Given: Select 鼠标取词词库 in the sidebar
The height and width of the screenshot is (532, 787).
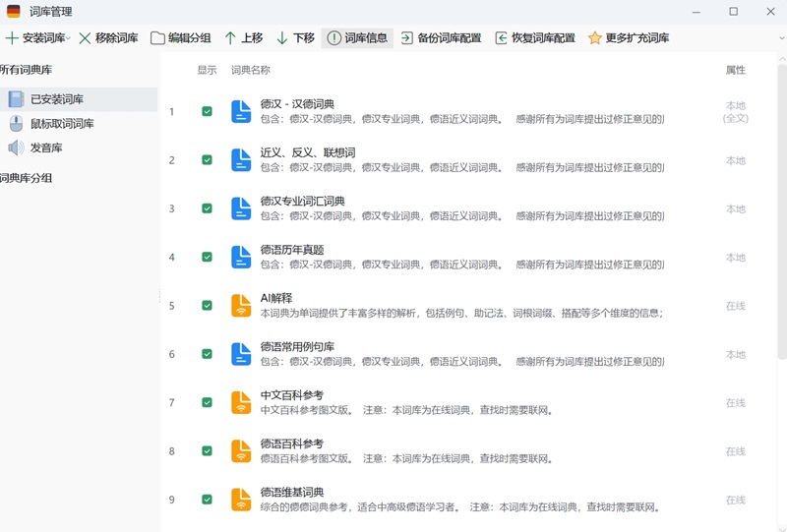Looking at the screenshot, I should coord(62,124).
